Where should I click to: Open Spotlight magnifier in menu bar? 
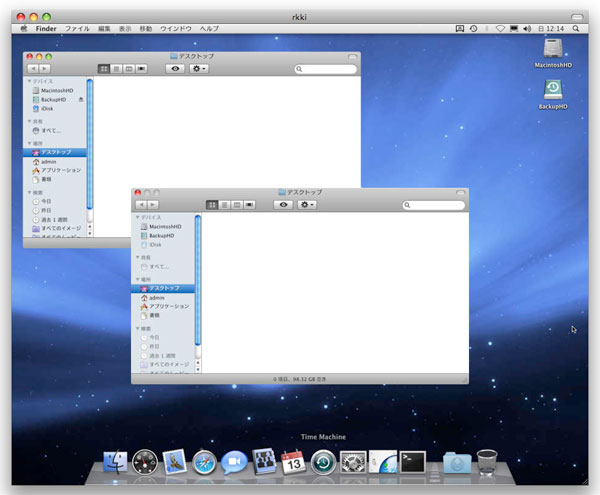576,29
